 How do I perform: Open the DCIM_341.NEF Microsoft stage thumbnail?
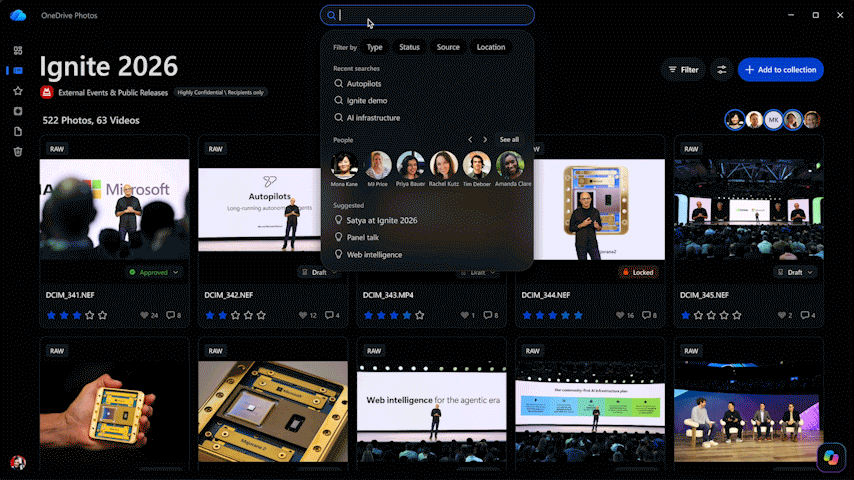tap(114, 209)
